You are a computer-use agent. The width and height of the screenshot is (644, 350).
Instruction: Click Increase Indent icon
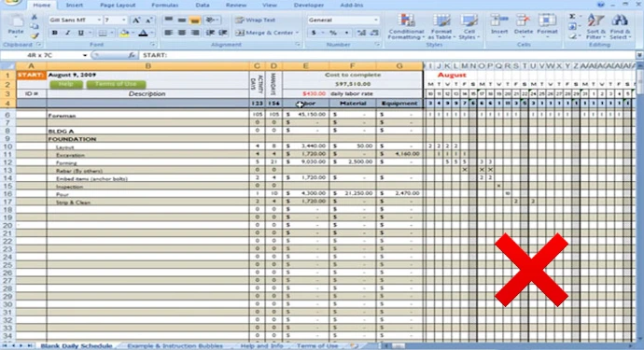pos(223,33)
